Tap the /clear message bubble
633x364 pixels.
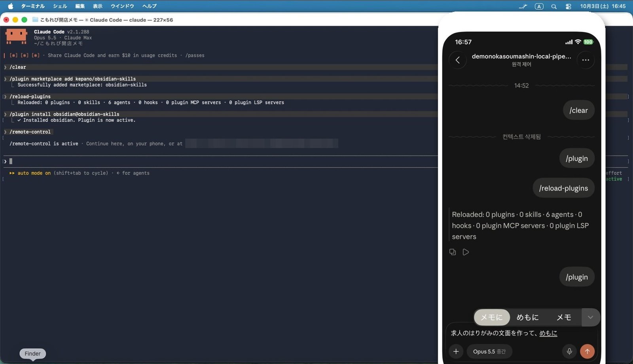(x=579, y=110)
